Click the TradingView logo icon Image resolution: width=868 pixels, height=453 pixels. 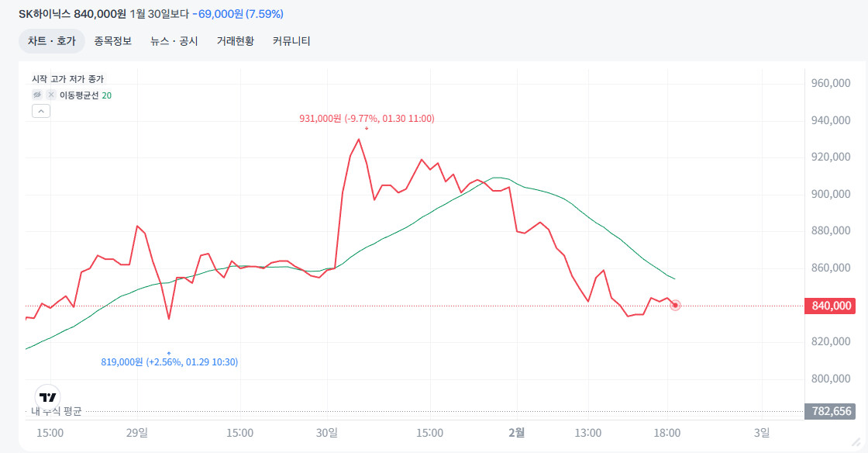click(47, 396)
